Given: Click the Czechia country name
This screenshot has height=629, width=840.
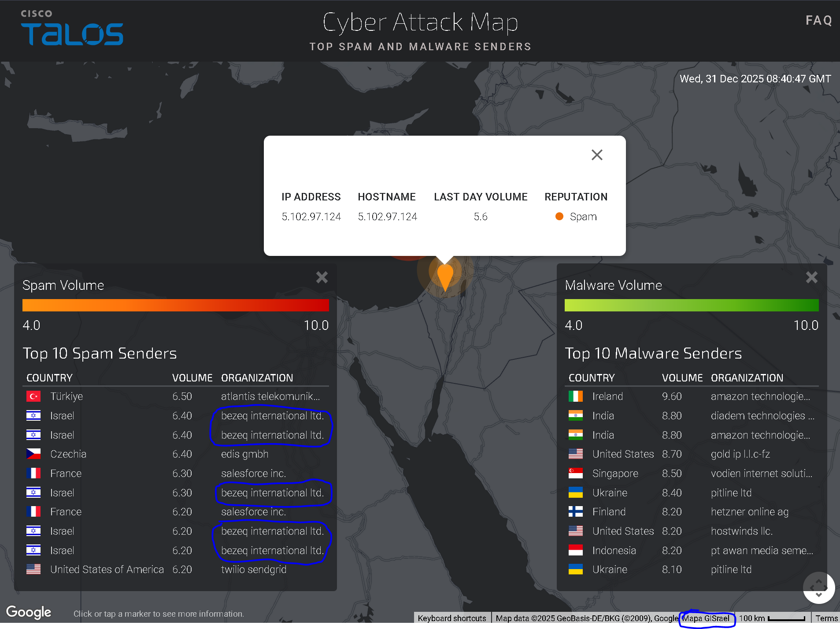Looking at the screenshot, I should pyautogui.click(x=68, y=454).
